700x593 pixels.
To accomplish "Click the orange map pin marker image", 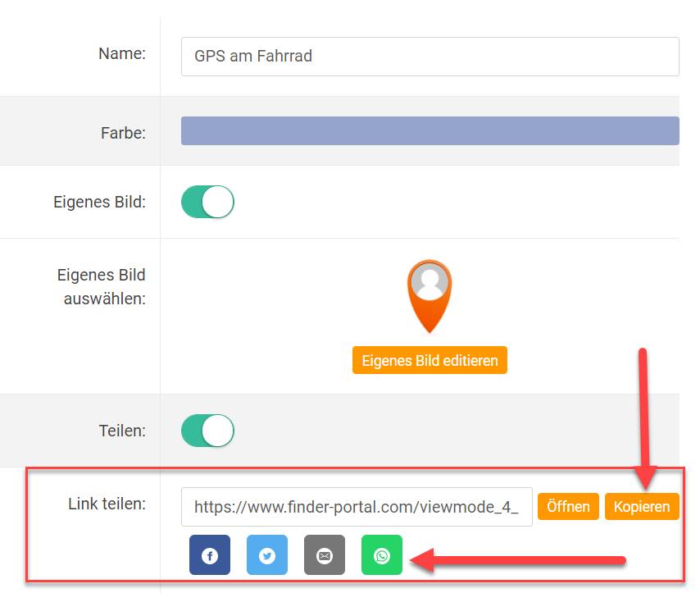I will click(430, 296).
